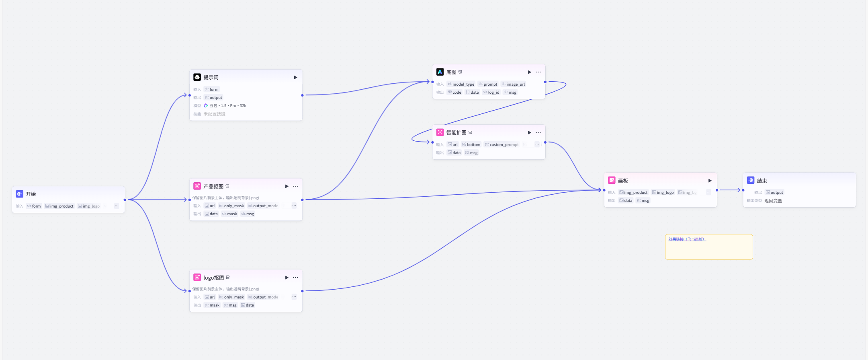Image resolution: width=868 pixels, height=360 pixels.
Task: Expand hidden input parameters on 画板 node
Action: click(x=708, y=192)
